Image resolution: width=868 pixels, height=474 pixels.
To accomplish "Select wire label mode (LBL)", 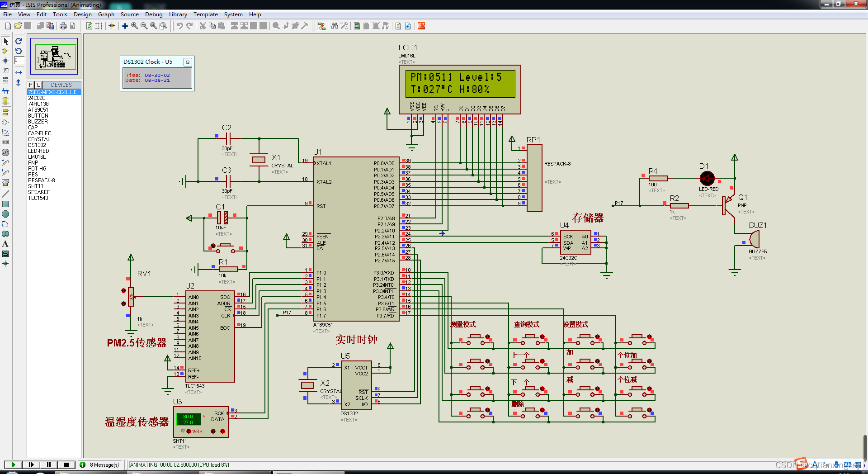I will click(5, 71).
